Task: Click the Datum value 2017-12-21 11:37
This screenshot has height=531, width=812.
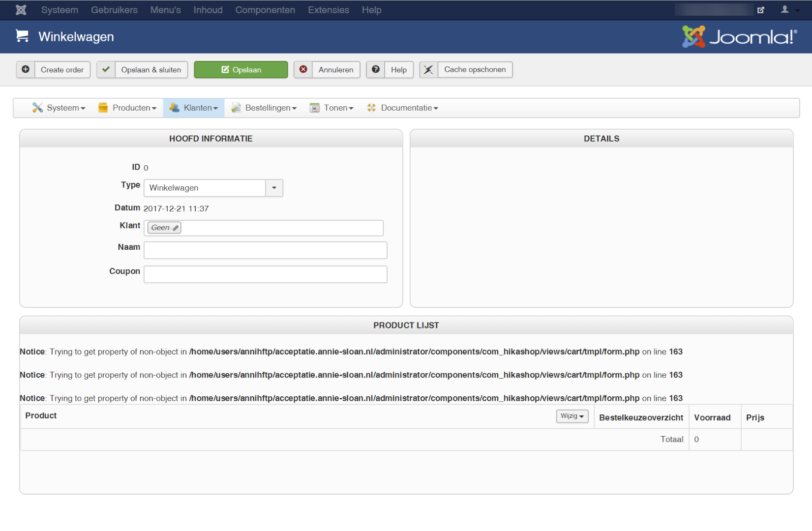Action: pyautogui.click(x=176, y=208)
